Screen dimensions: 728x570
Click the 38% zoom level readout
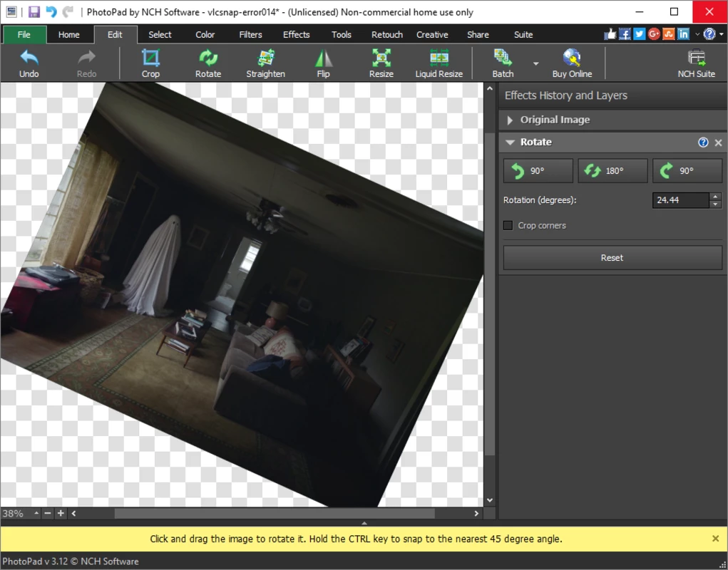13,514
